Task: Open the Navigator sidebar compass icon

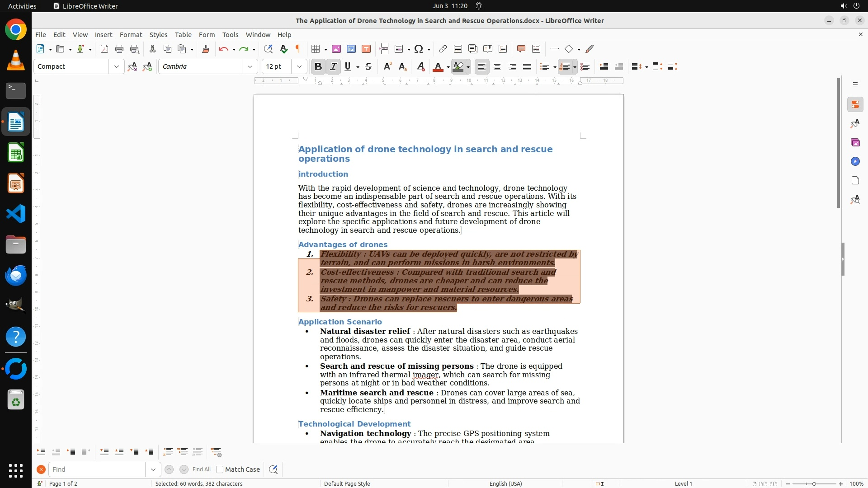Action: pos(855,161)
